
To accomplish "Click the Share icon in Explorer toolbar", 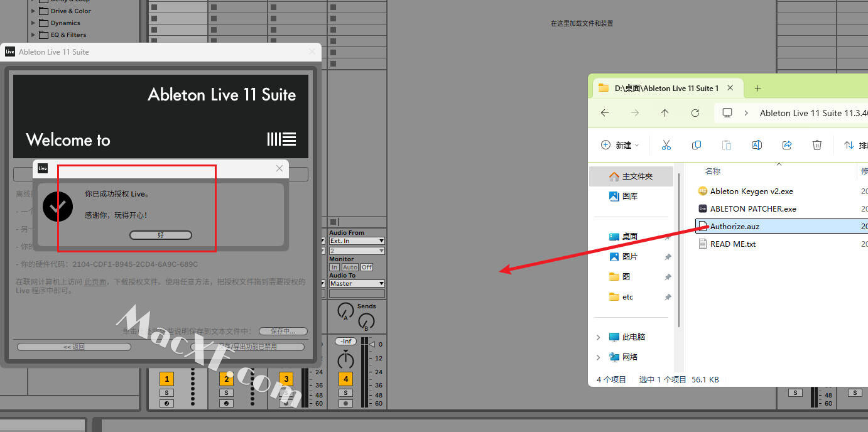I will click(787, 145).
